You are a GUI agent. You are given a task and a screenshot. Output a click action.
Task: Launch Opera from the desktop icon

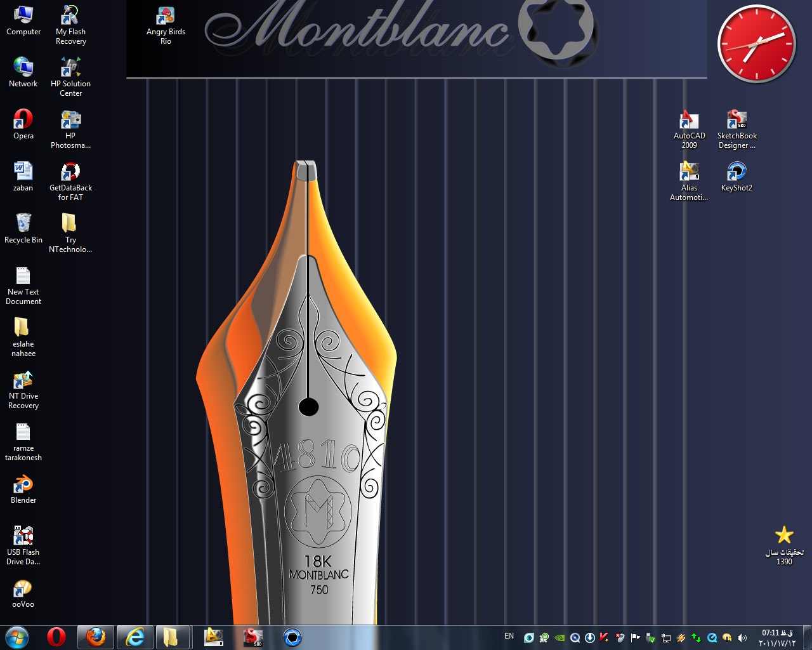[x=23, y=125]
